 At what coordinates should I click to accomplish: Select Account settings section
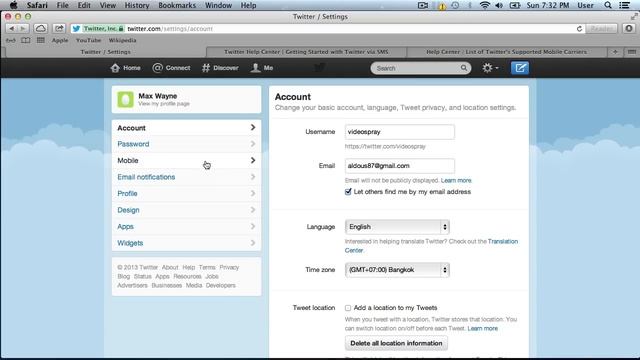(x=186, y=128)
